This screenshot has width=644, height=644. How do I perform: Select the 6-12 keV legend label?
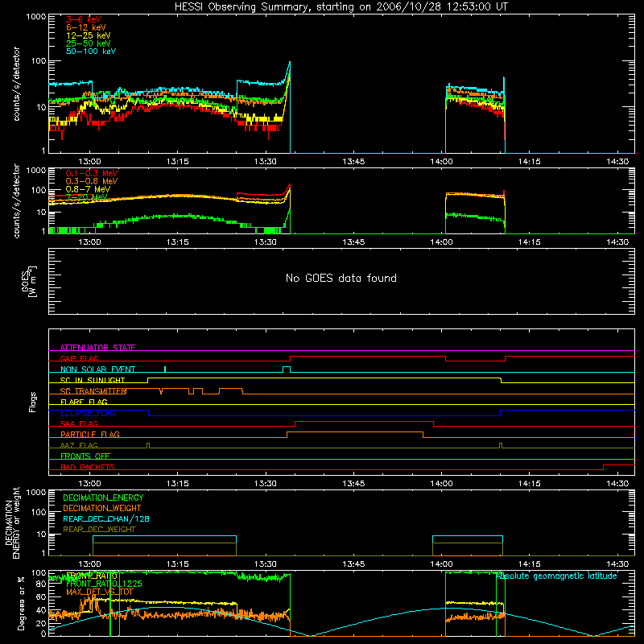pos(86,27)
